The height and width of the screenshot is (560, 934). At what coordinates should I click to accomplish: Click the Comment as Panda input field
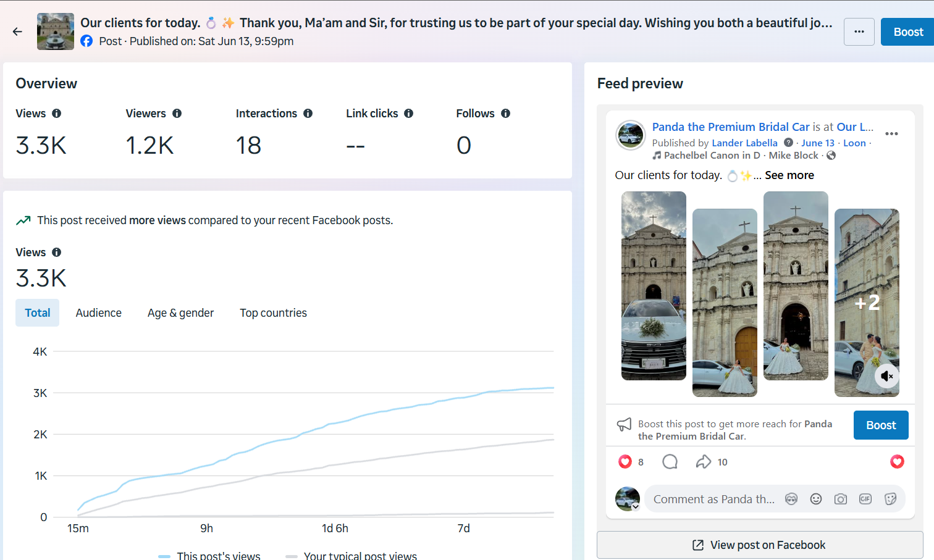tap(714, 499)
